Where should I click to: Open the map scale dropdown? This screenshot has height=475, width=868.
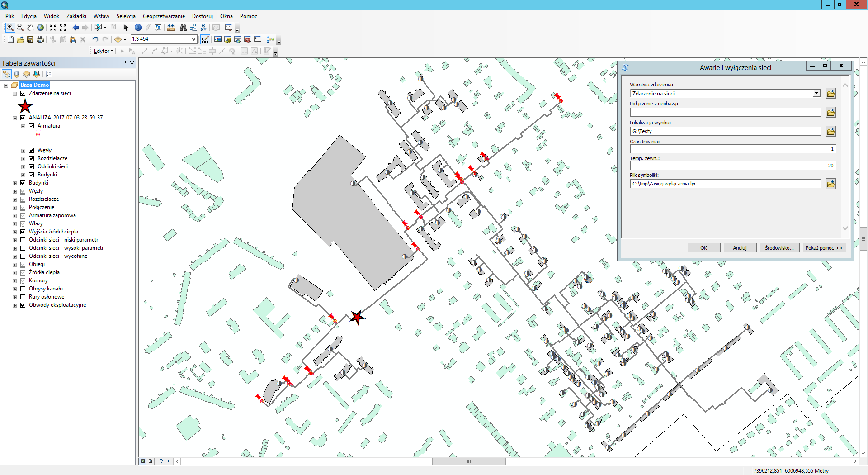[x=193, y=39]
